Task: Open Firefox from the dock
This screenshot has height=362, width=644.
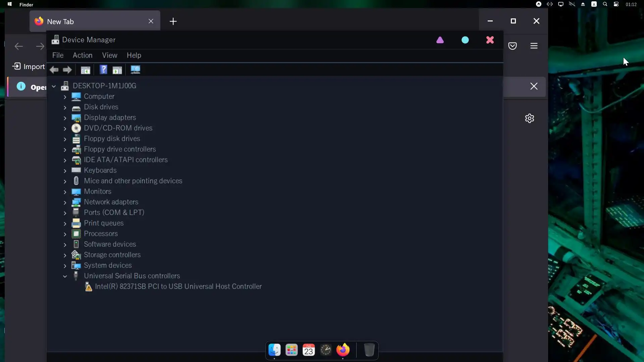Action: [342, 350]
